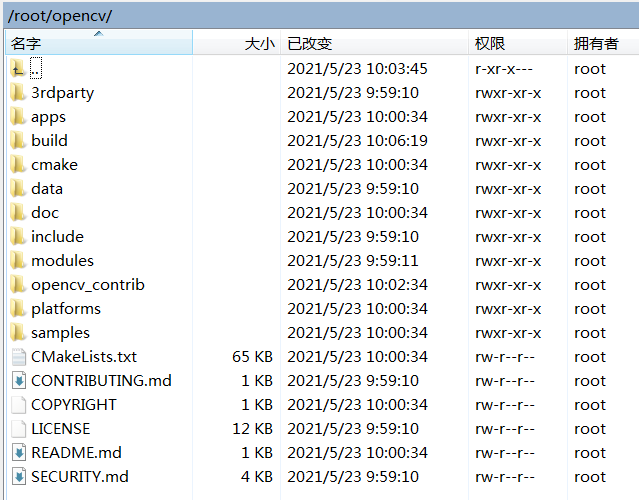Screen dimensions: 639x500
Task: Select the apps folder name
Action: coord(48,117)
